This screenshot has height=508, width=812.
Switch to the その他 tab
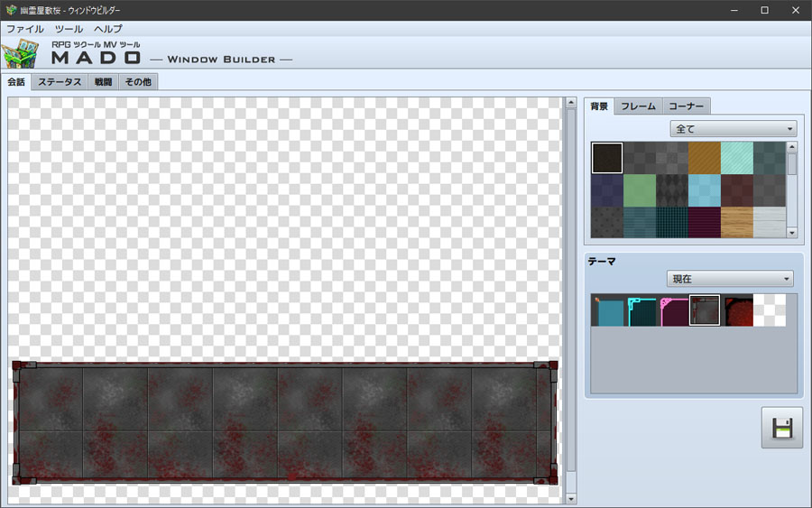pyautogui.click(x=138, y=82)
